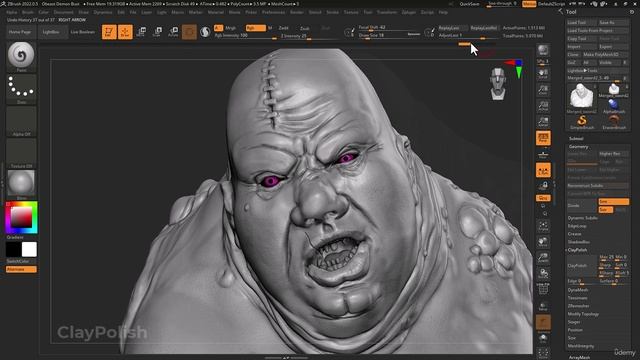Collapse the ClayPolish section header

pos(578,250)
